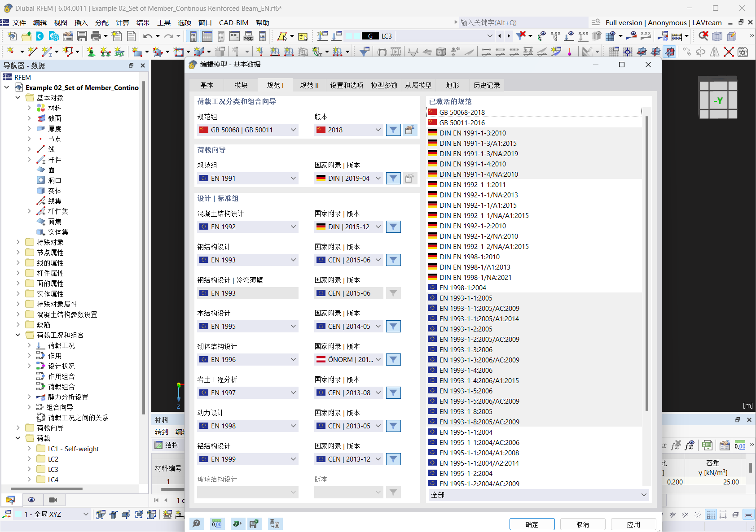756x532 pixels.
Task: Toggle the navigator panel display button
Action: 193,36
